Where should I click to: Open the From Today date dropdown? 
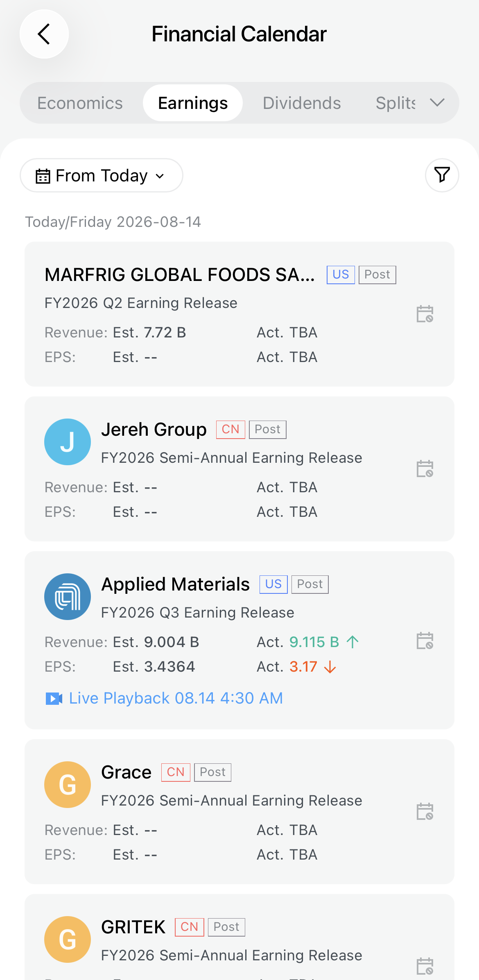click(102, 175)
